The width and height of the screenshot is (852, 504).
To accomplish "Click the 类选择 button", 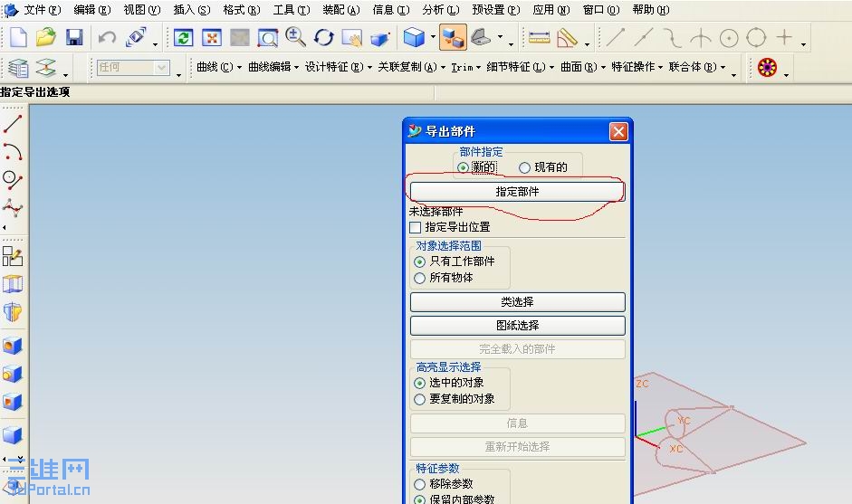I will click(x=517, y=302).
